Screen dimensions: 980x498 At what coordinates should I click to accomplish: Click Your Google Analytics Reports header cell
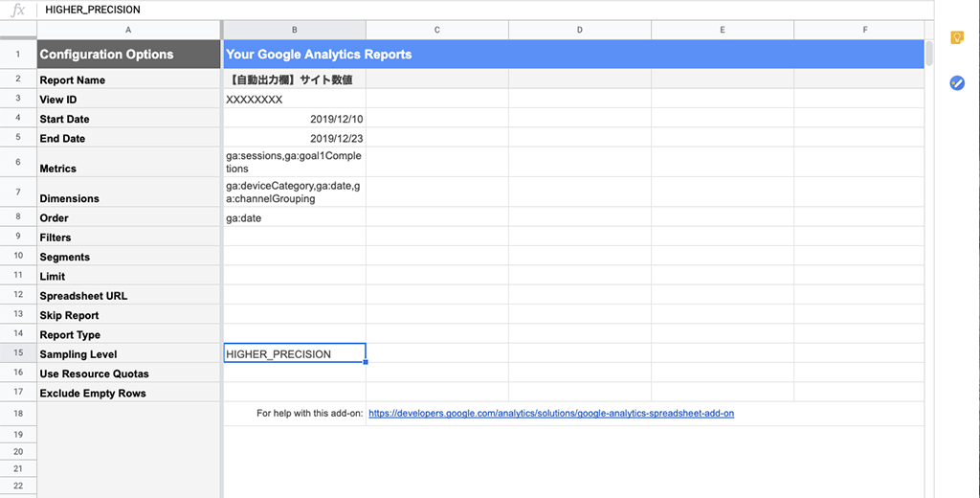[x=574, y=55]
